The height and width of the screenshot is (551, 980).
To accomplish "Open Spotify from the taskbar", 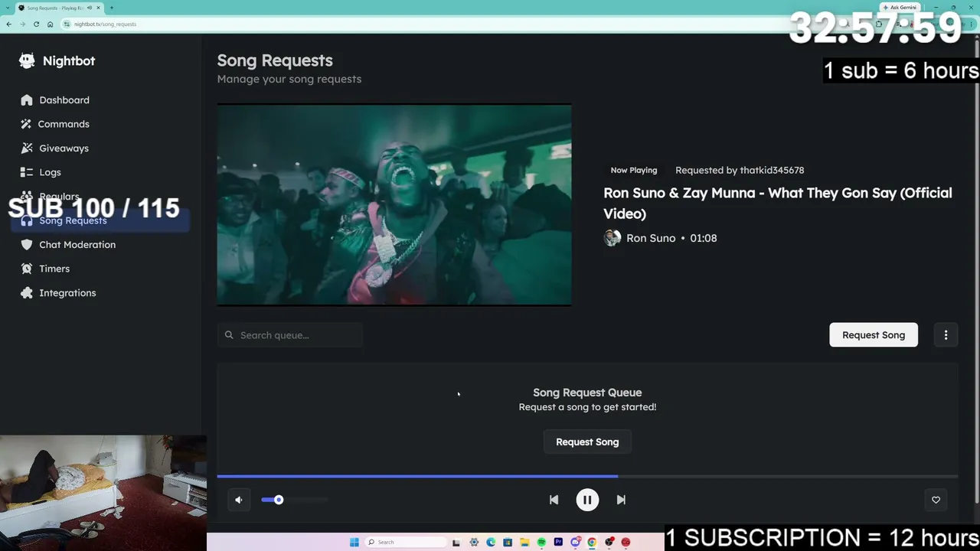I will point(541,543).
